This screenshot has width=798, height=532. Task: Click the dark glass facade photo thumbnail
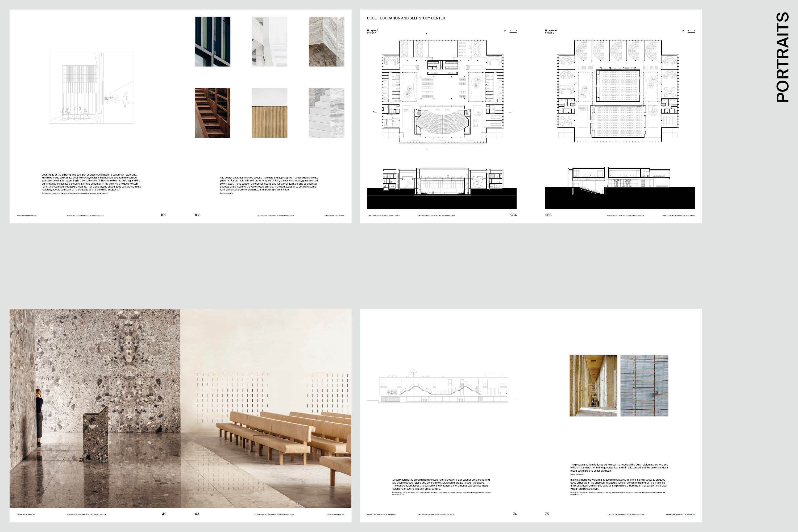212,41
